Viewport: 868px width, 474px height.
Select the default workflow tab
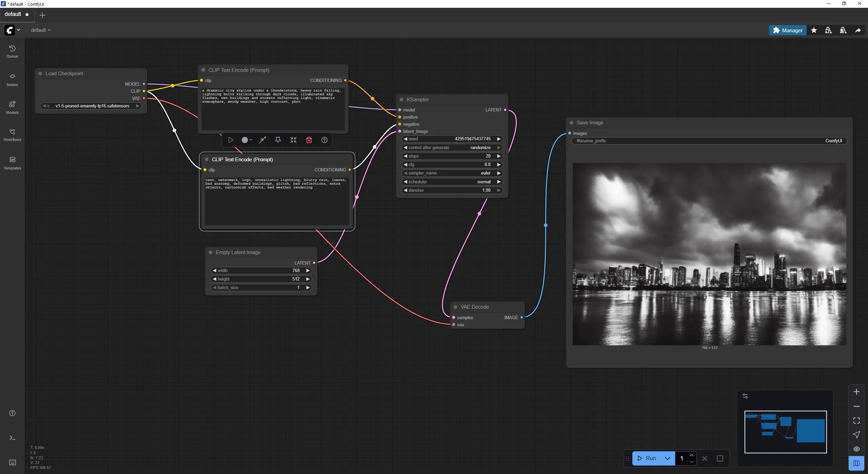(13, 14)
